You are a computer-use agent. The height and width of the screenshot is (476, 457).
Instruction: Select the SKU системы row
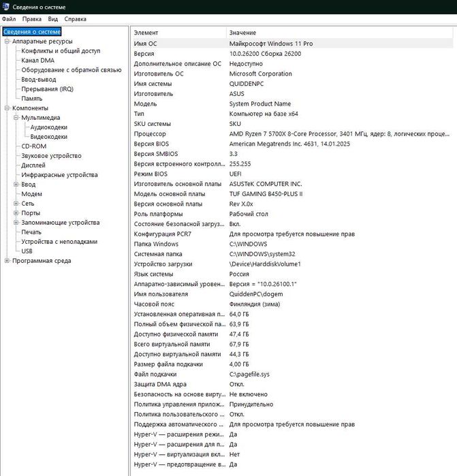tap(292, 124)
